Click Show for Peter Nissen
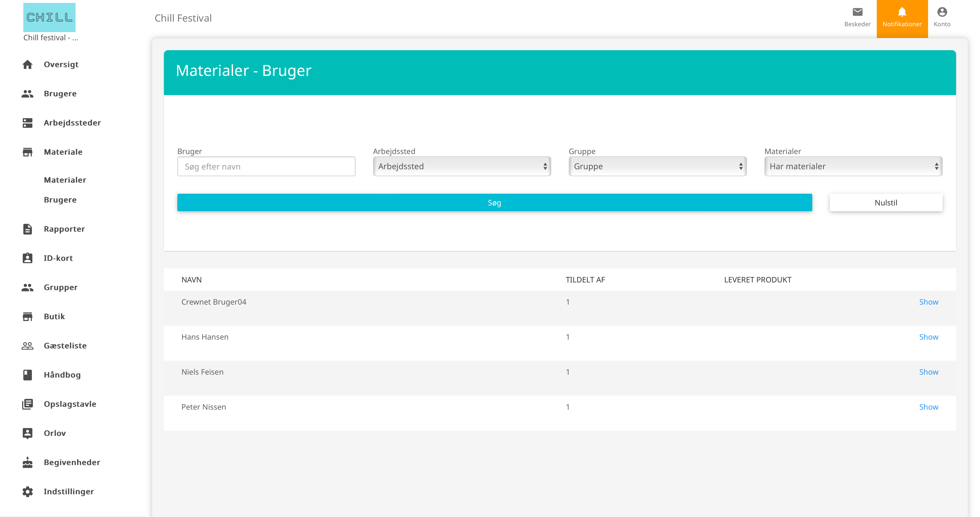Screen dimensions: 980x517 point(929,407)
